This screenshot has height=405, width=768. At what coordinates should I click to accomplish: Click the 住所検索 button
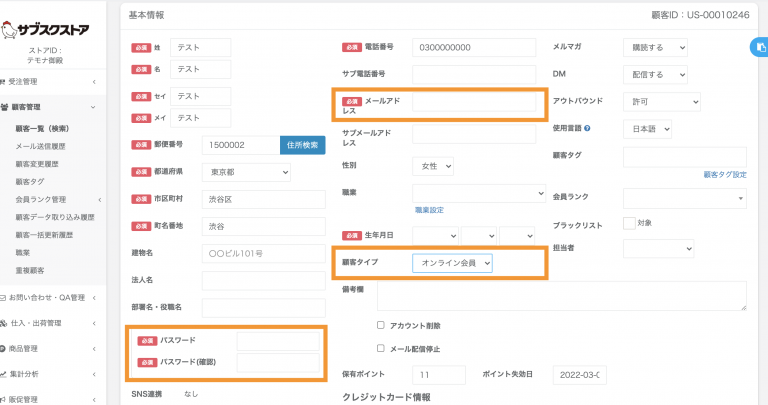click(302, 145)
